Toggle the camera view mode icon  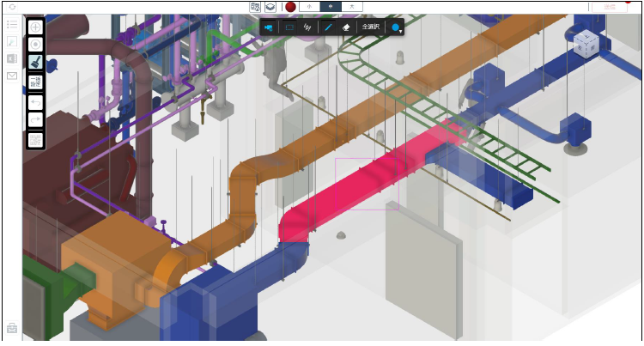[x=270, y=27]
